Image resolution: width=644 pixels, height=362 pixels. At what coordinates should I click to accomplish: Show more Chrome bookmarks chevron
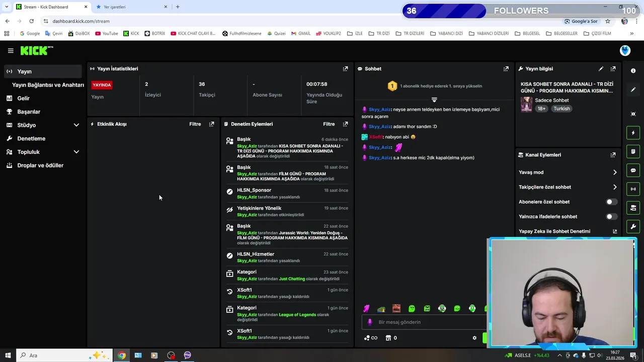[631, 34]
